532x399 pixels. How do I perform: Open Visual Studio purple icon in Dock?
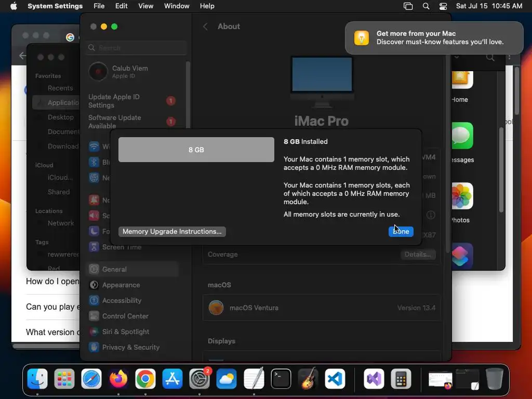(374, 379)
